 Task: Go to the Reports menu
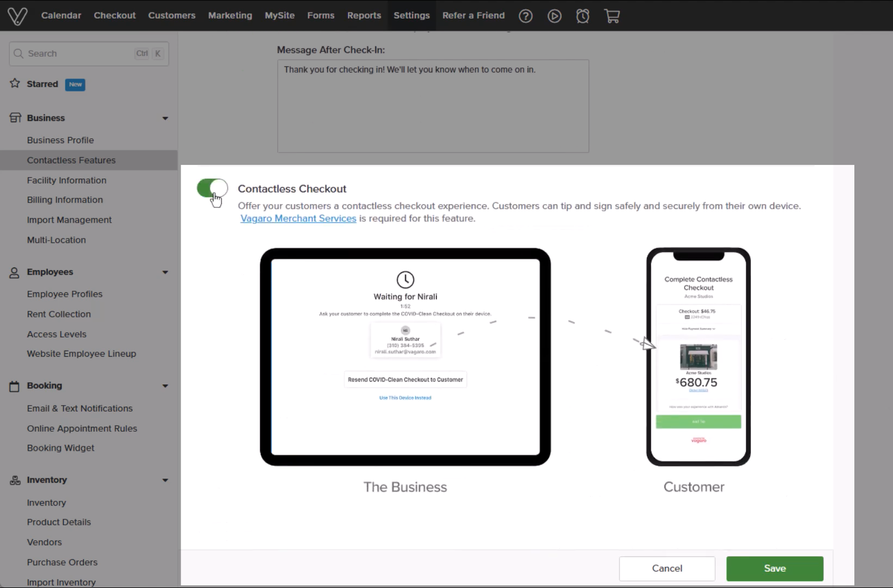tap(364, 15)
